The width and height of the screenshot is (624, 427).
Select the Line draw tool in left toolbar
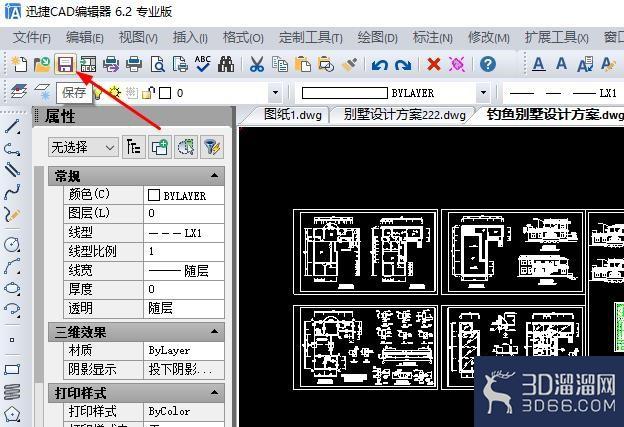coord(12,127)
